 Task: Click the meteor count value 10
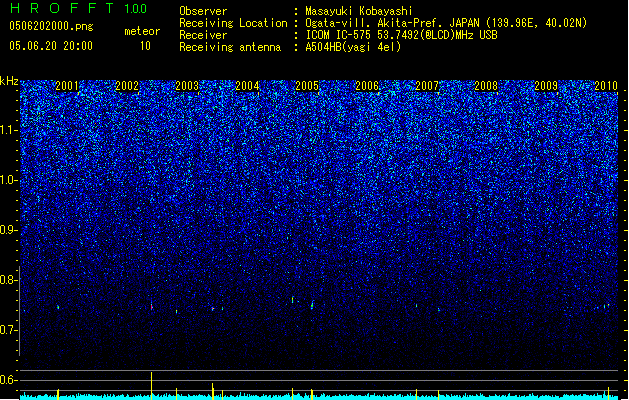tap(145, 46)
